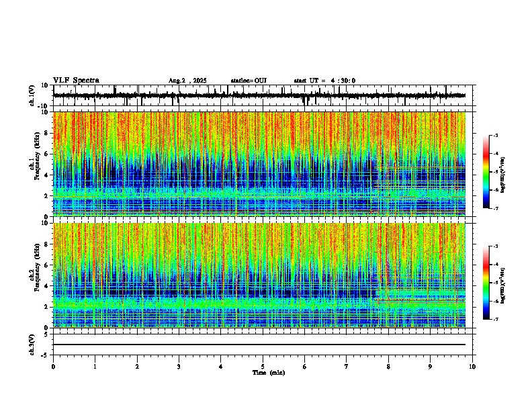
Task: Click the "station=OUI" header label
Action: 249,81
